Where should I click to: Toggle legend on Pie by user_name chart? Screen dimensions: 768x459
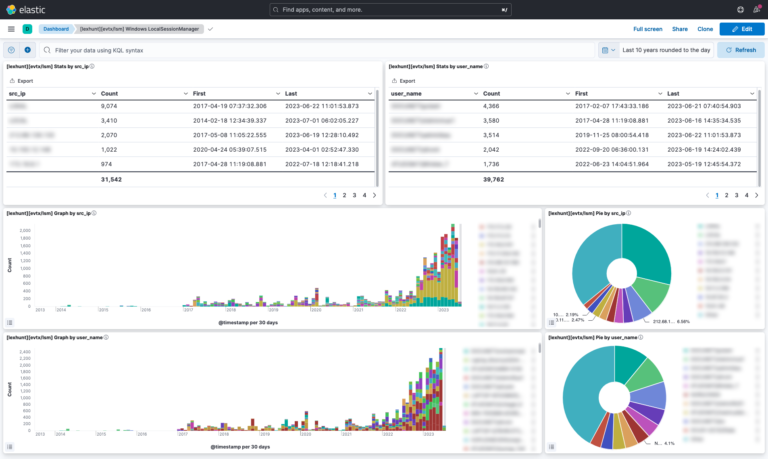tap(551, 446)
